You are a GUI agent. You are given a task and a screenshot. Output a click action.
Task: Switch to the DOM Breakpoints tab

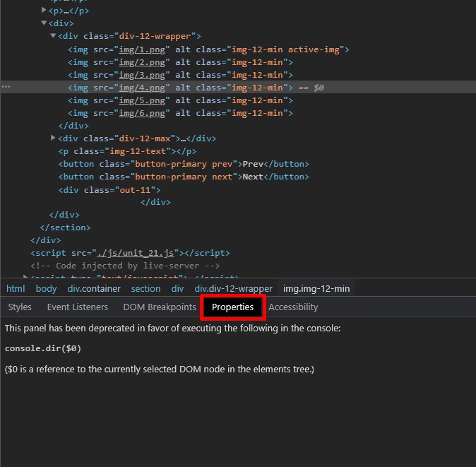coord(160,307)
